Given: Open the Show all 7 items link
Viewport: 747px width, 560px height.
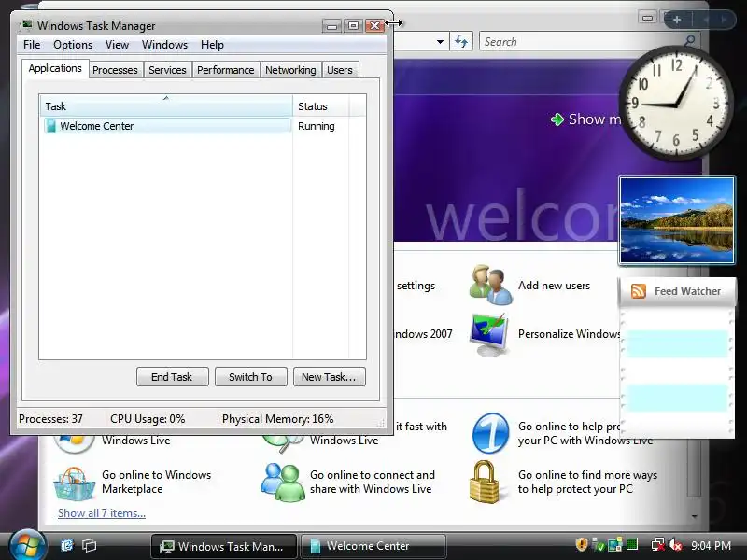Looking at the screenshot, I should click(x=102, y=512).
